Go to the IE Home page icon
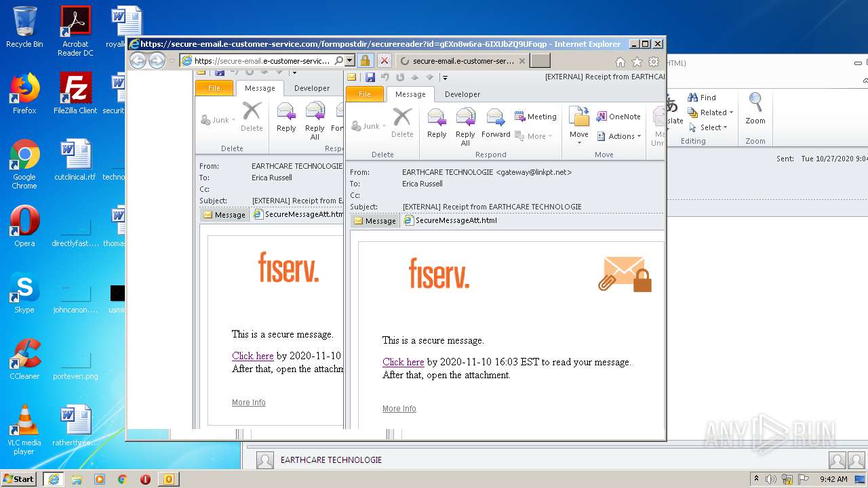Image resolution: width=868 pixels, height=488 pixels. pyautogui.click(x=620, y=62)
